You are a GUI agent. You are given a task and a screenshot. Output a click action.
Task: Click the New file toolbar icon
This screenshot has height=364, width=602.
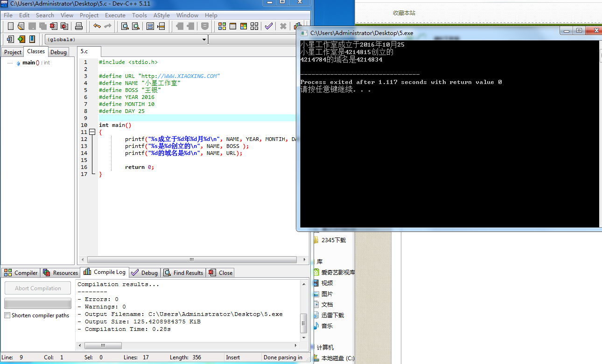click(10, 26)
